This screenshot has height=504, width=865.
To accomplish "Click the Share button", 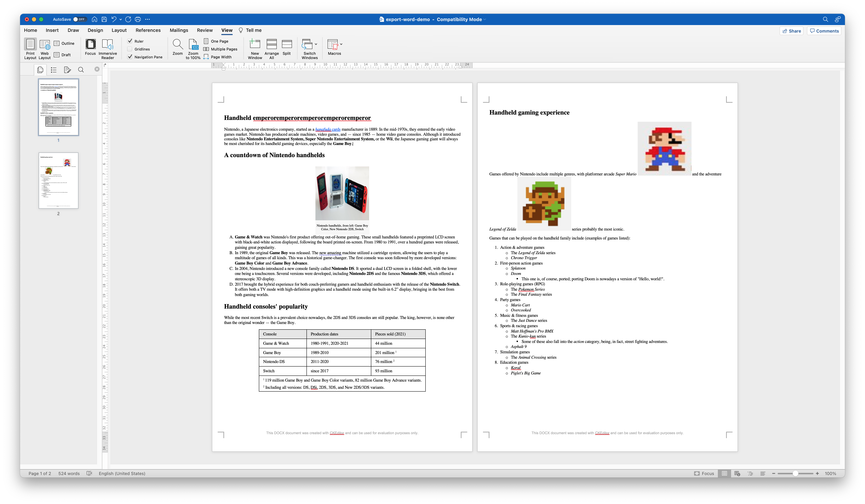I will tap(792, 31).
